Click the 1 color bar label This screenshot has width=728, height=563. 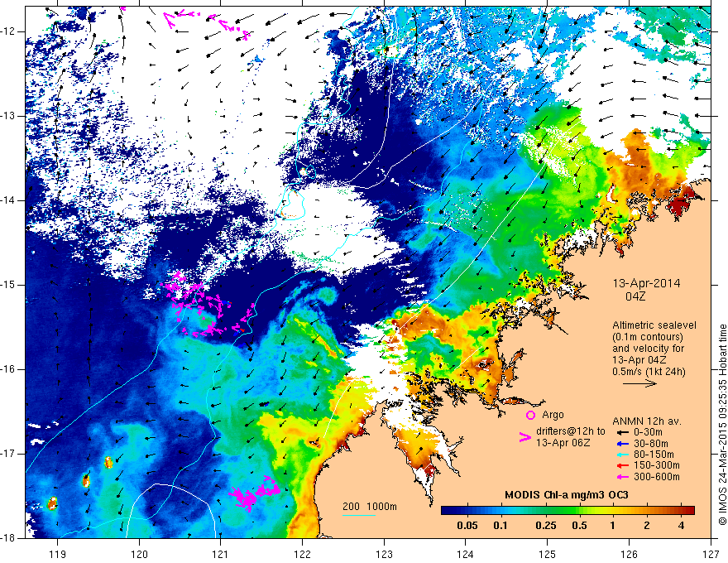click(x=613, y=526)
